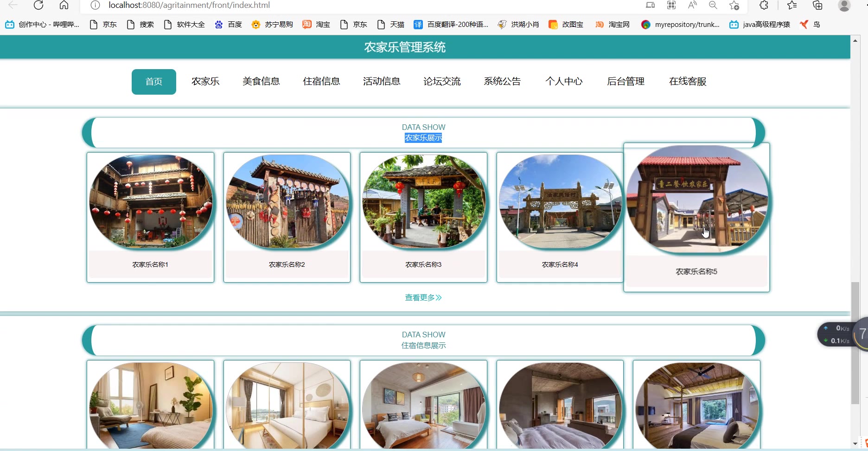Open the 软件大全 bookmark
The height and width of the screenshot is (451, 868).
pos(184,25)
